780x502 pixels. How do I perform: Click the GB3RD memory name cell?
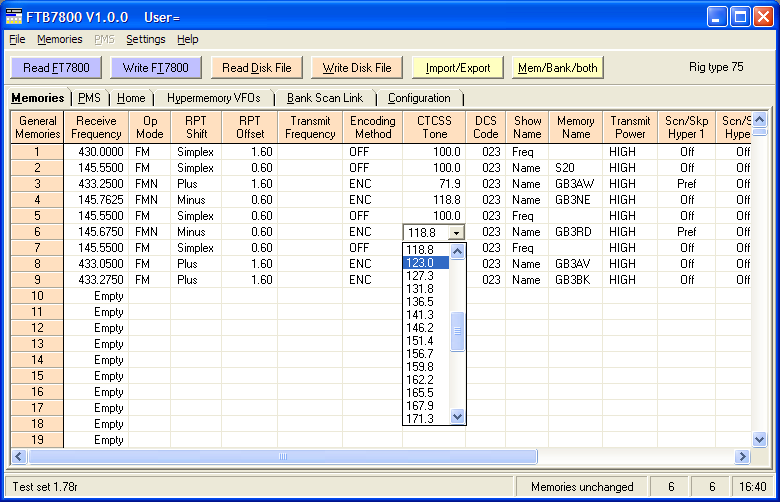click(576, 232)
